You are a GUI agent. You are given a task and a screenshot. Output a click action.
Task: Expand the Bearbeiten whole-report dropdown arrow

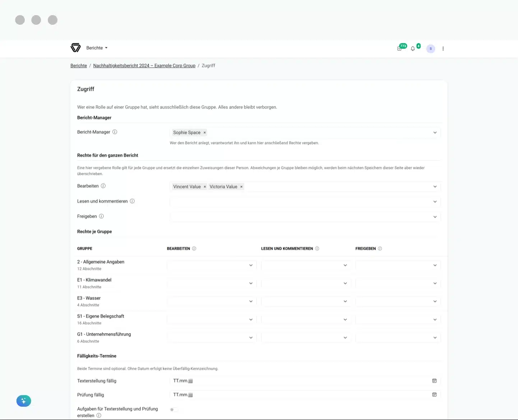(x=435, y=187)
